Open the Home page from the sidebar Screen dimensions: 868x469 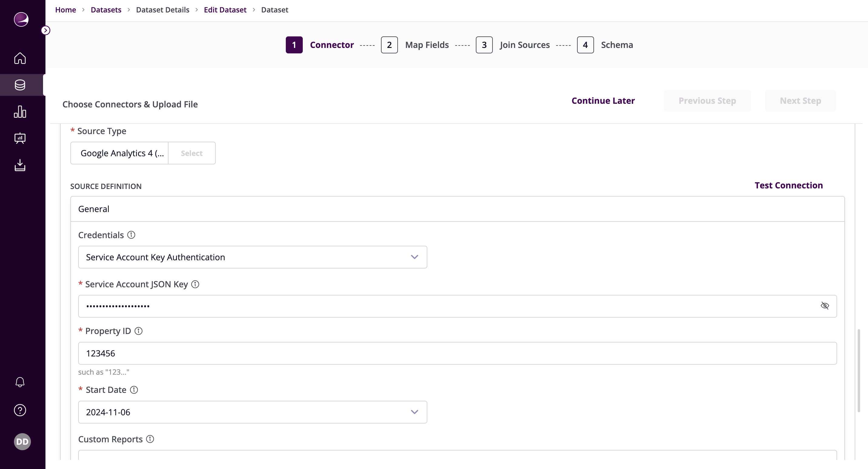pos(20,58)
